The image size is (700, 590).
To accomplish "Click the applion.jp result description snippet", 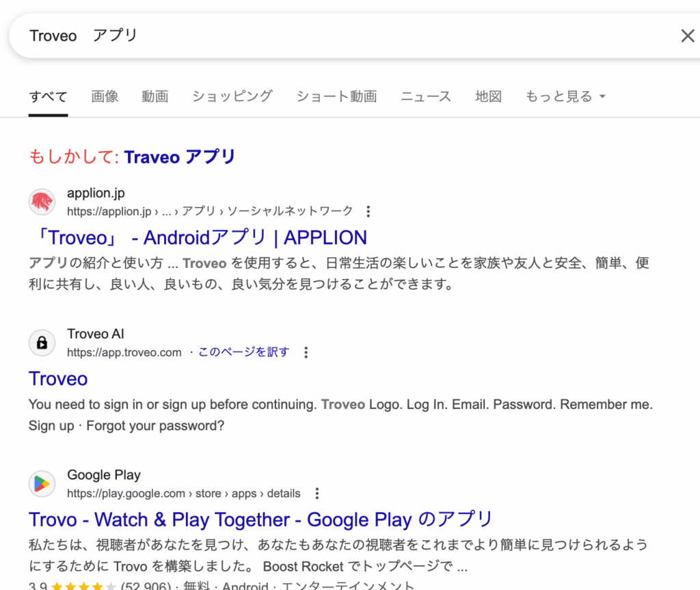I will (339, 273).
